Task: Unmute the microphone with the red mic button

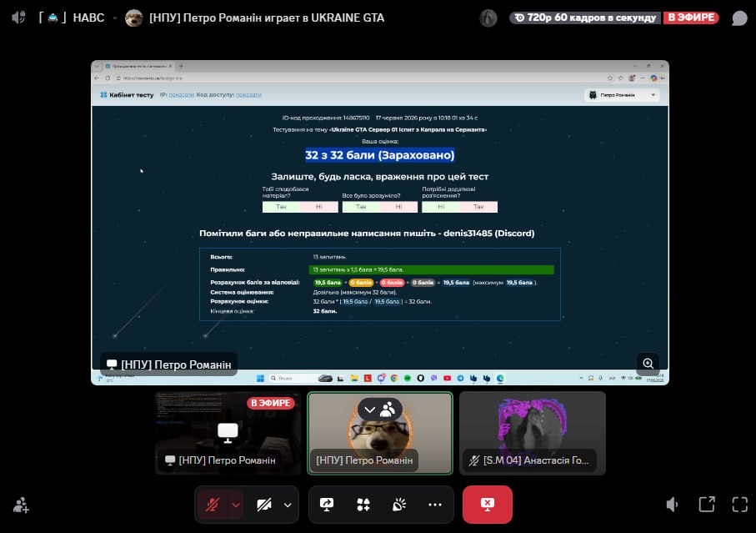Action: tap(213, 505)
